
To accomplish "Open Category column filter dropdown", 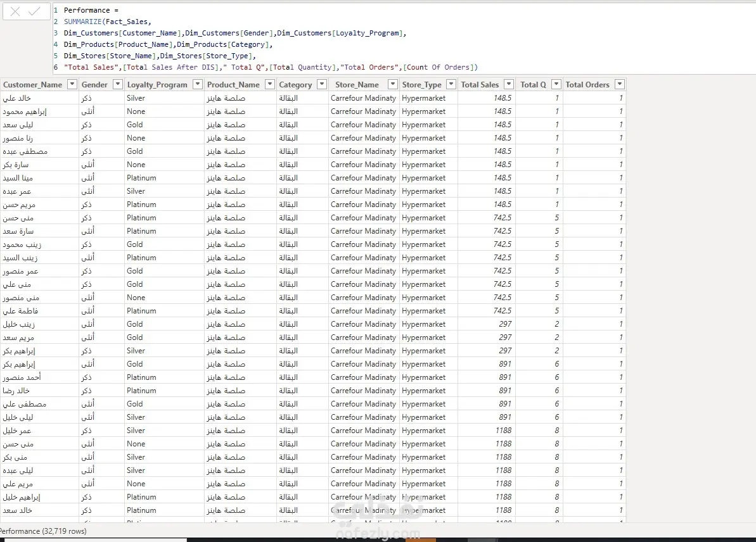I will 322,84.
